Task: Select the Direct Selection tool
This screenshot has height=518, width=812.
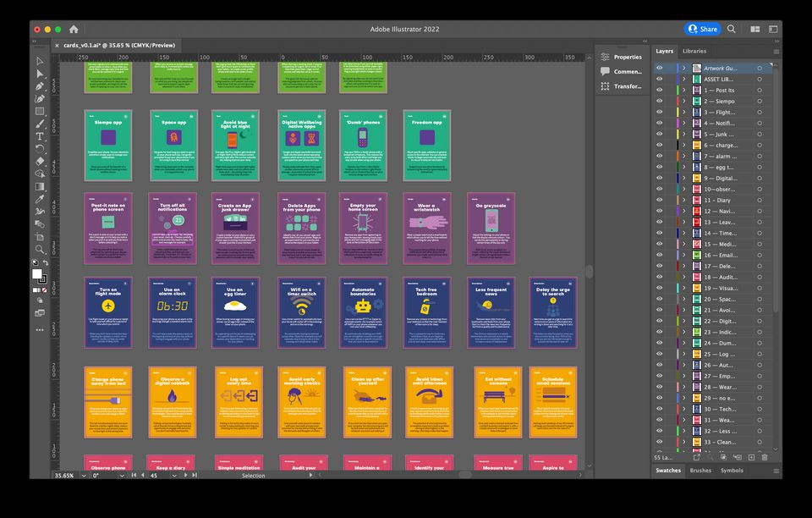Action: pos(40,74)
